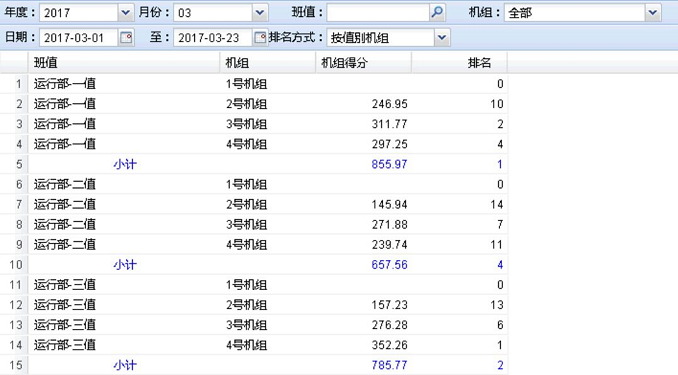
Task: Click the 小计 label in row 5
Action: coord(125,164)
